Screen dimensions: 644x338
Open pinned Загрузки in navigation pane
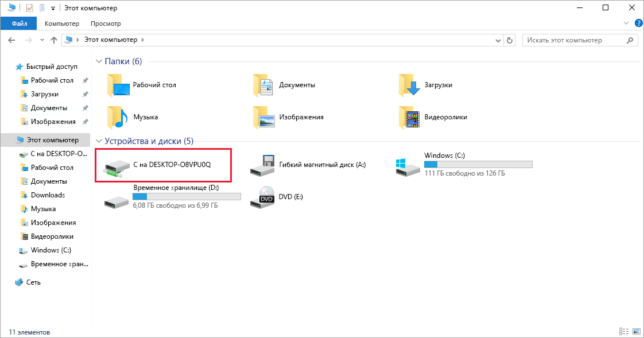tap(44, 94)
